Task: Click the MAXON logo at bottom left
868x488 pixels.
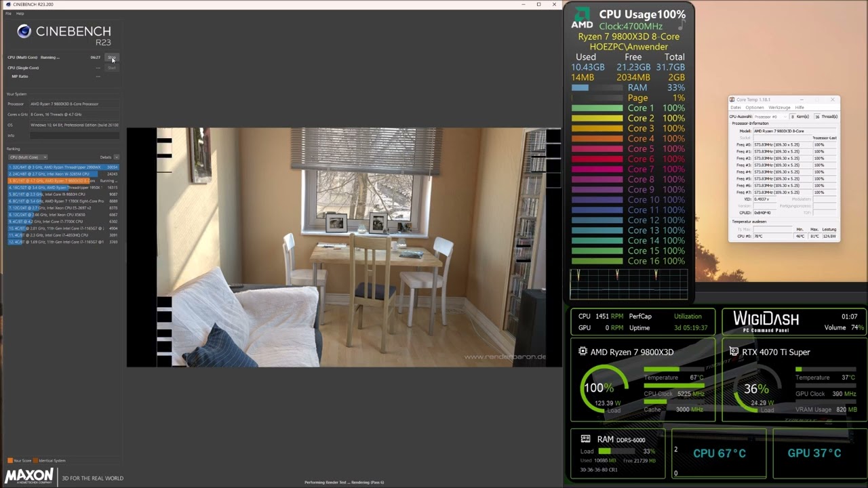Action: coord(30,475)
